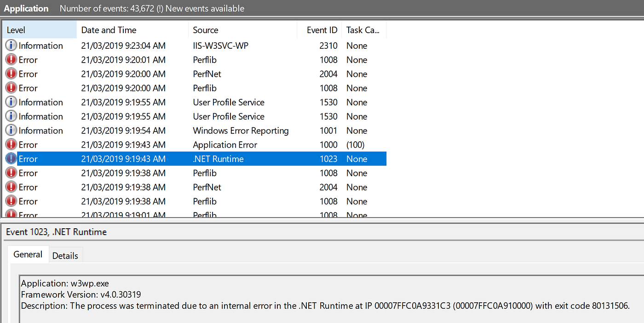Sort events by the Level column header
This screenshot has width=644, height=323.
click(x=40, y=30)
